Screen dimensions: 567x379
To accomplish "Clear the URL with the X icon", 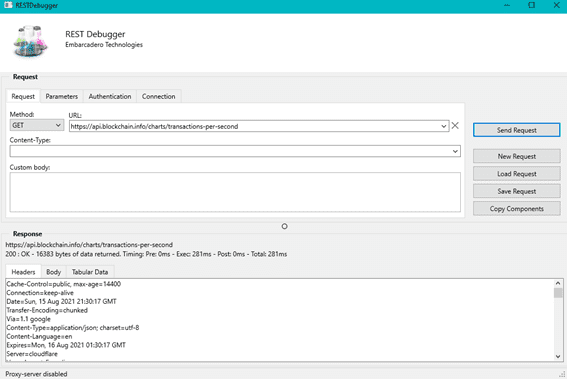I will click(x=455, y=125).
